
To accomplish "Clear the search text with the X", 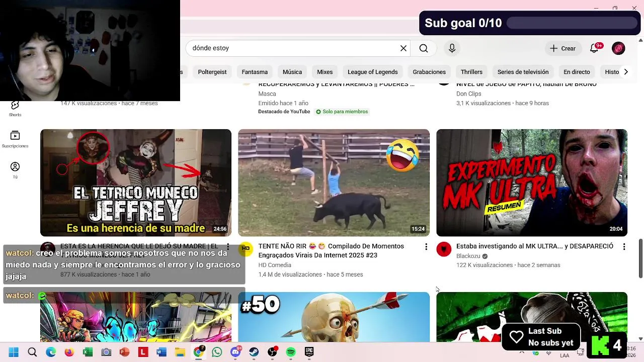I will pos(403,48).
